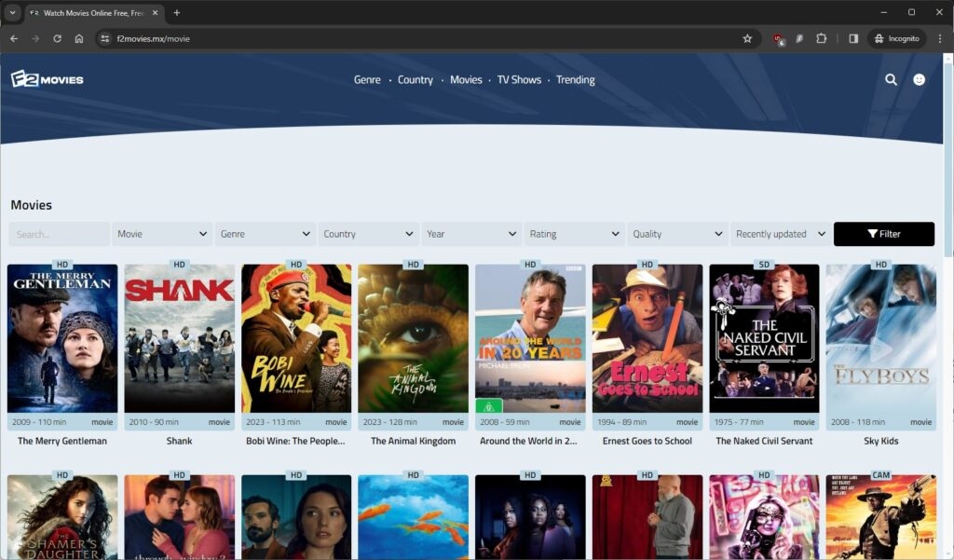Click The Merry Gentleman title link

[x=62, y=441]
